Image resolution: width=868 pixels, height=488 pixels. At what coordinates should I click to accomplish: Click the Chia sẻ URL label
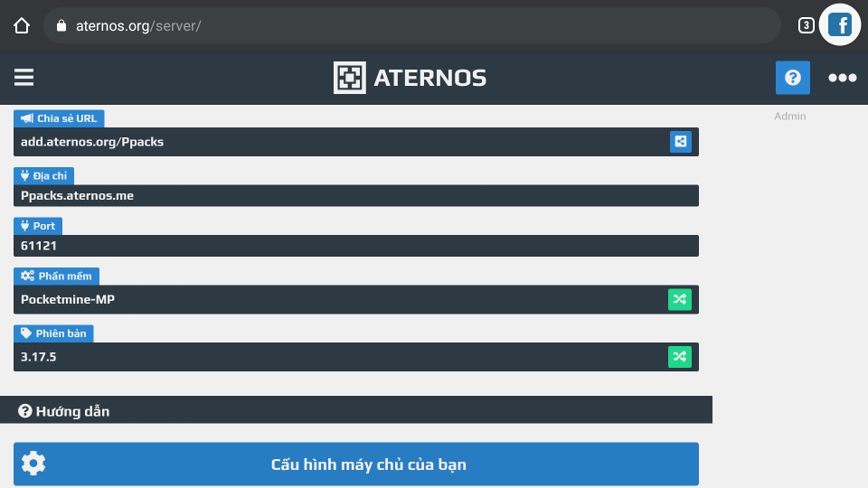(x=60, y=118)
